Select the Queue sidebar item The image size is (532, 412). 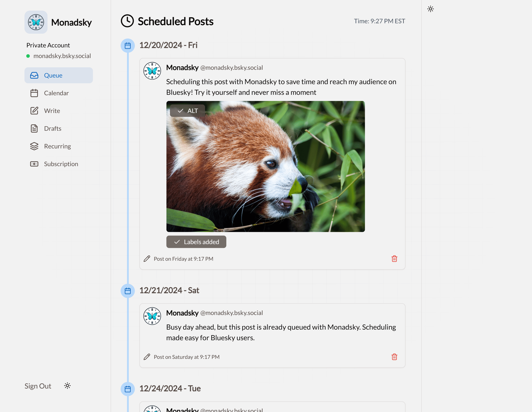[59, 76]
